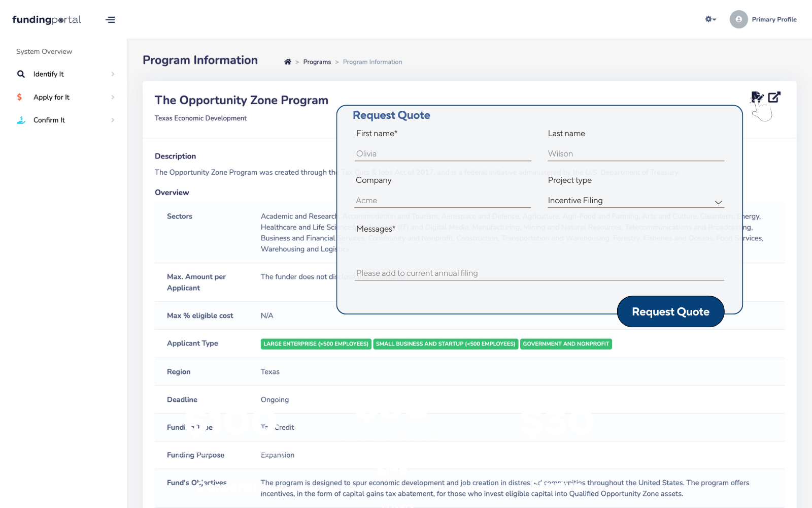Click the First name input field
Viewport: 812px width, 508px height.
443,153
